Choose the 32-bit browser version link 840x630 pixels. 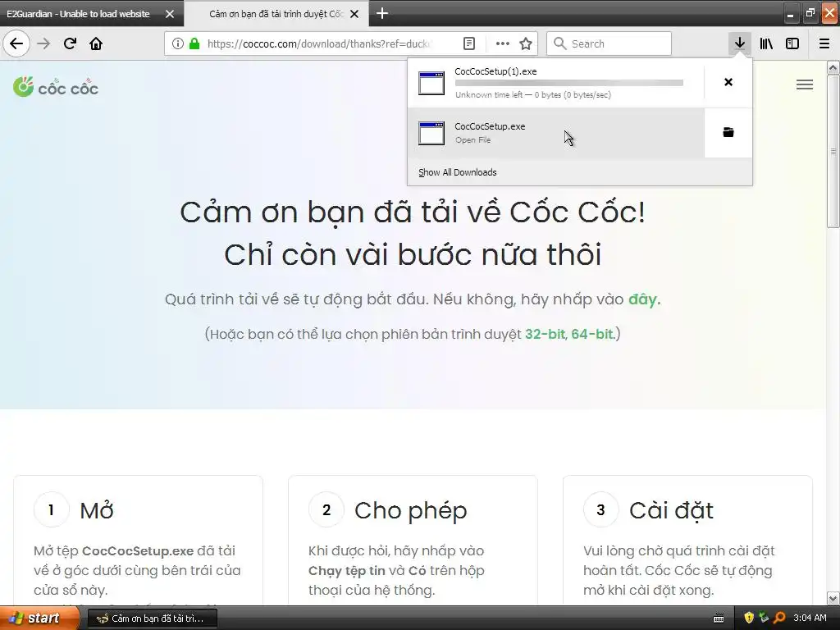pyautogui.click(x=545, y=334)
